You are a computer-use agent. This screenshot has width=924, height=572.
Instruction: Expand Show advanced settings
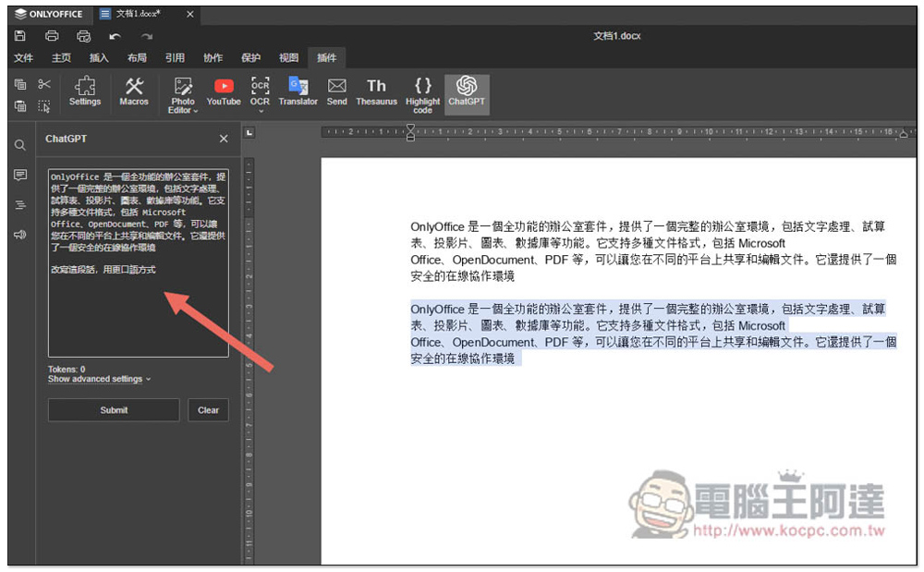99,379
